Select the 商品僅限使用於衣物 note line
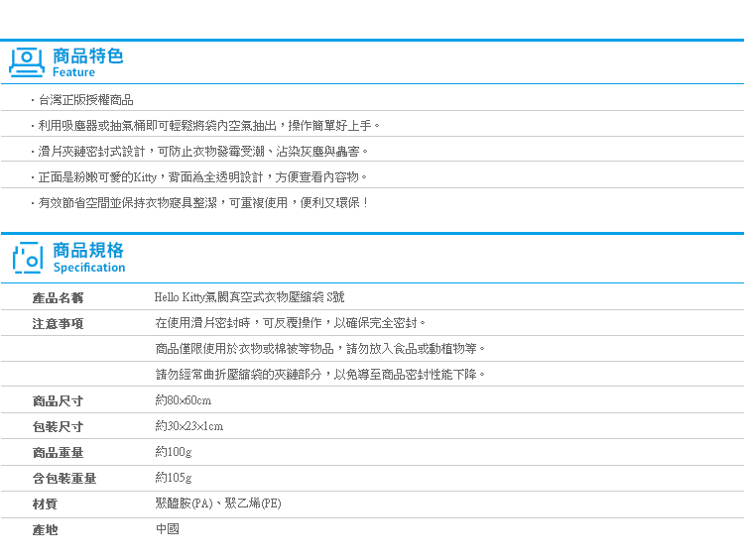744x560 pixels. 320,349
